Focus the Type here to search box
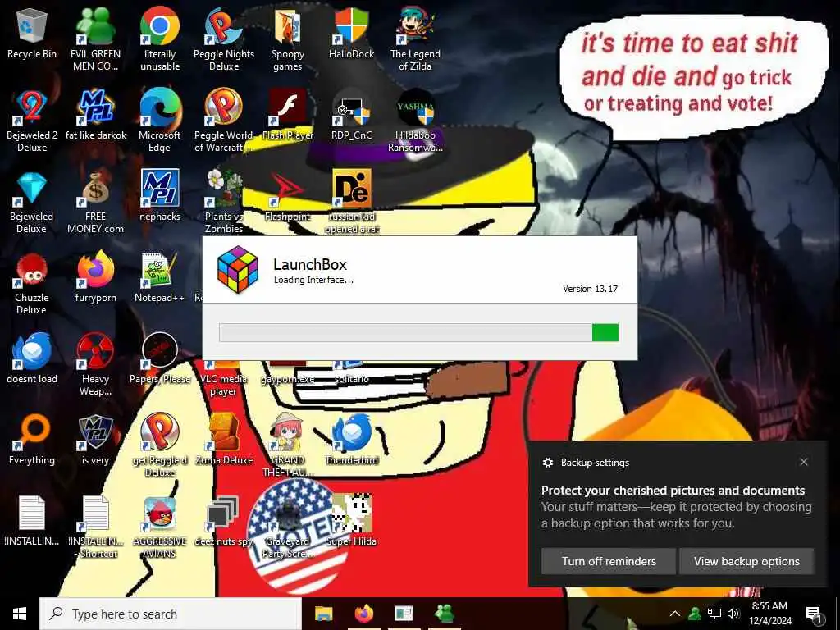This screenshot has height=630, width=840. pos(171,614)
